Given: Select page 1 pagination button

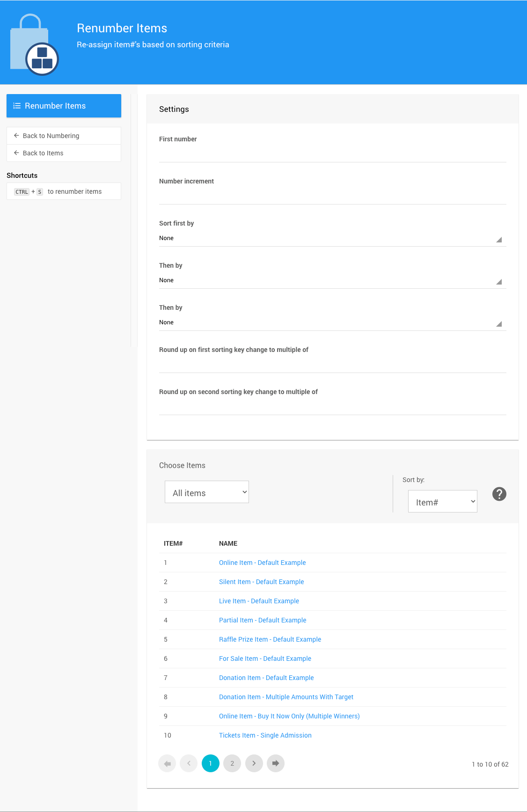Looking at the screenshot, I should click(211, 763).
